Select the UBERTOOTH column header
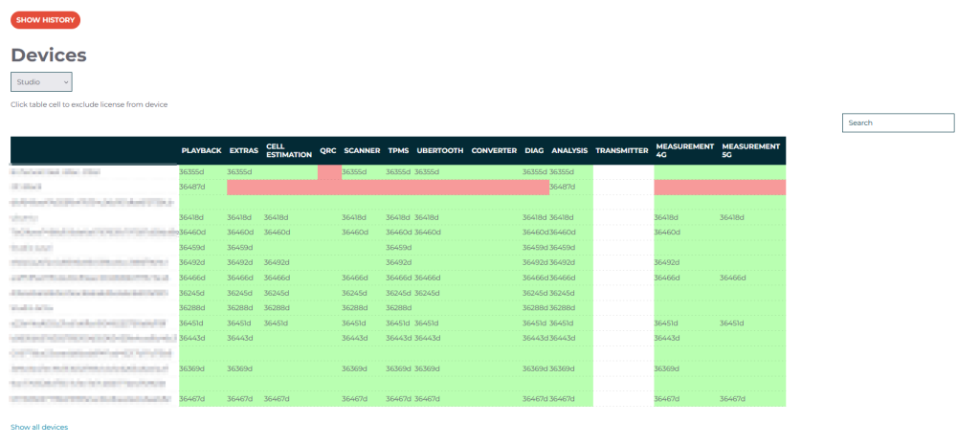980x445 pixels. 440,150
